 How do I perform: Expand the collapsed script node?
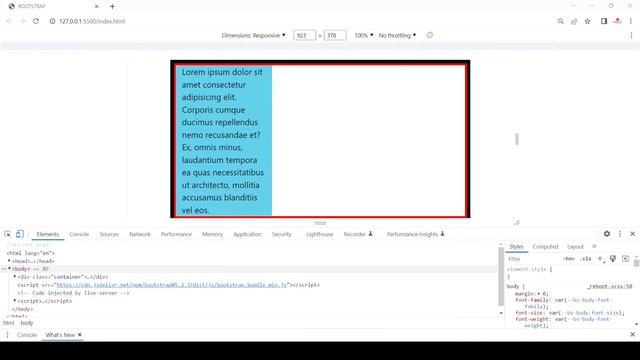pyautogui.click(x=15, y=300)
